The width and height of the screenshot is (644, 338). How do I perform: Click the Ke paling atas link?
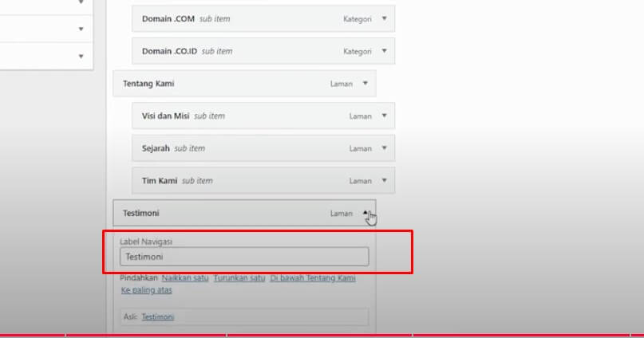[x=146, y=290]
